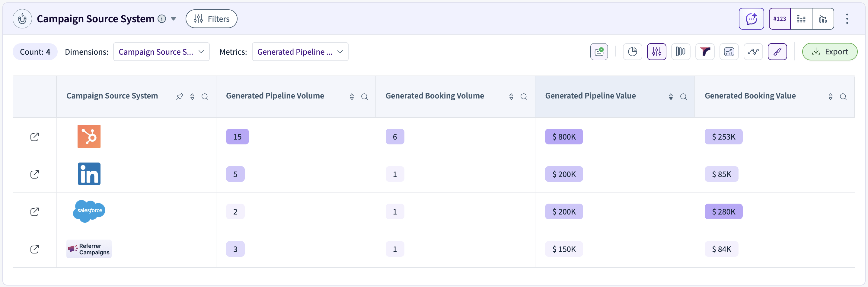Click the Export button

pos(830,52)
